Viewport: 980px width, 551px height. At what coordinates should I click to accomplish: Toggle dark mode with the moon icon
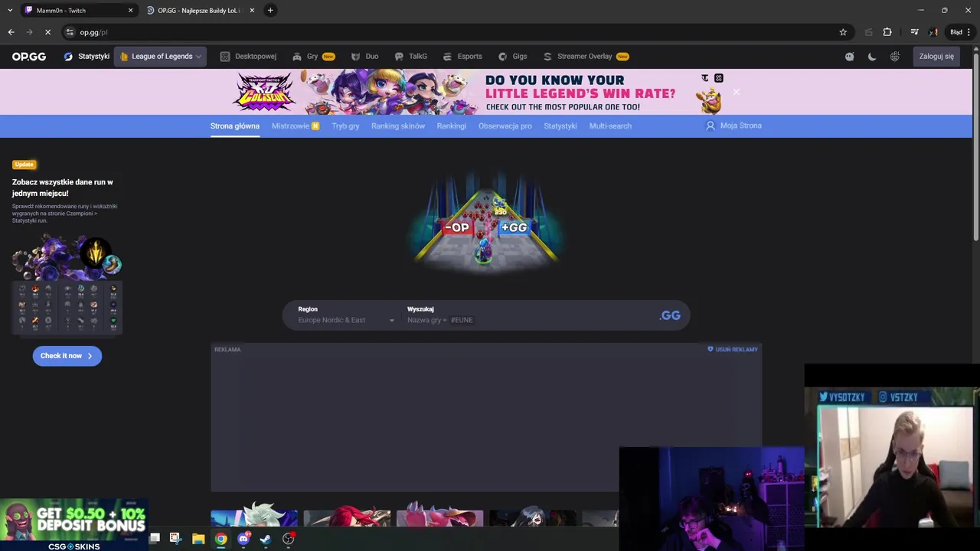coord(872,57)
